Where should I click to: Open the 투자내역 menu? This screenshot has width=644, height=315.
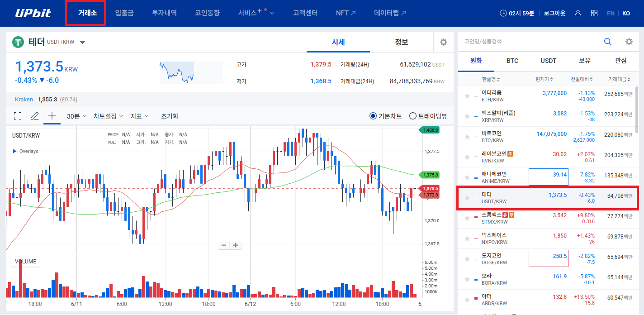click(x=164, y=13)
